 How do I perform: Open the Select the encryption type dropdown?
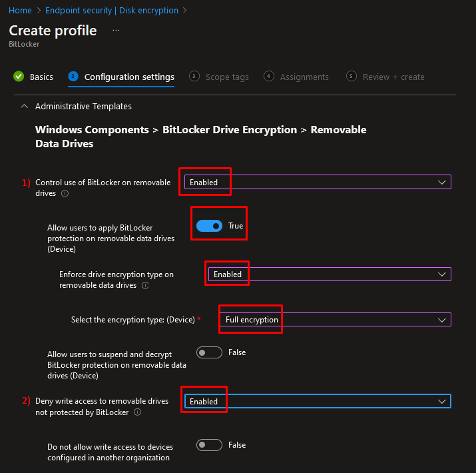coord(336,320)
